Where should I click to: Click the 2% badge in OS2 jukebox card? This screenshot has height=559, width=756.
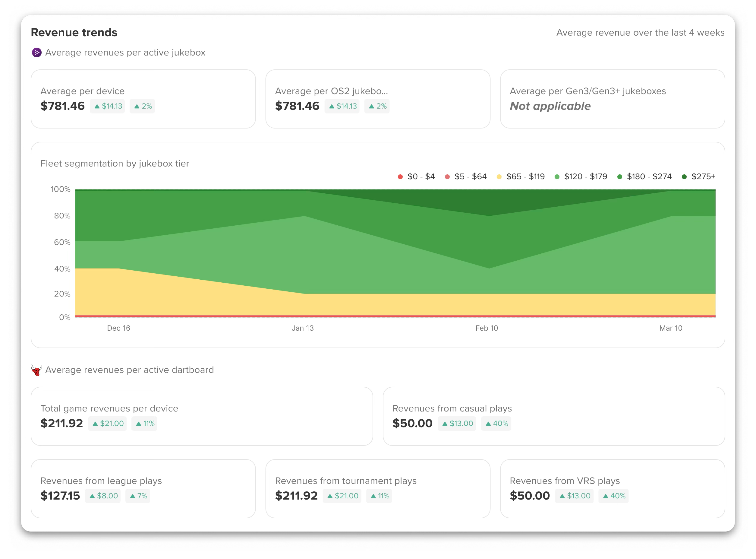click(377, 106)
